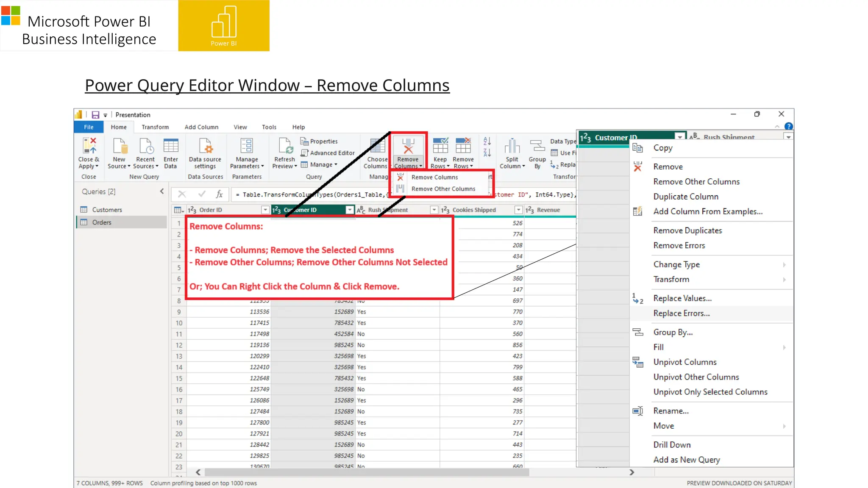This screenshot has width=868, height=488.
Task: Expand the Manage dropdown in Query group
Action: (x=319, y=165)
